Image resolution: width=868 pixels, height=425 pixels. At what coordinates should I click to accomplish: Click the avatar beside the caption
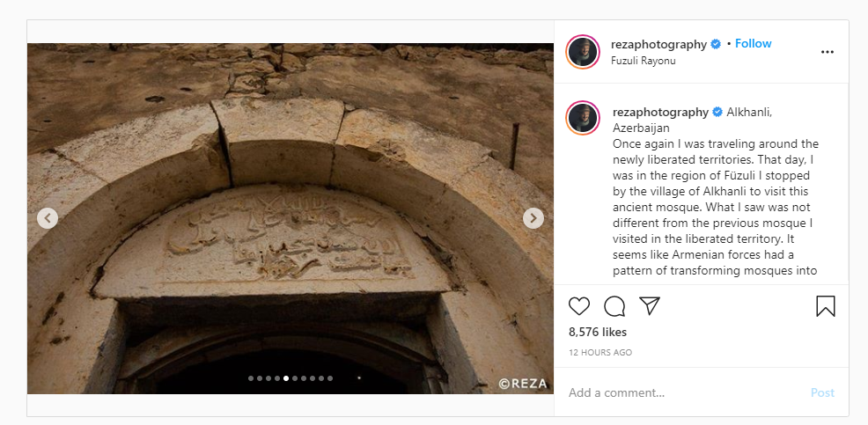(583, 118)
